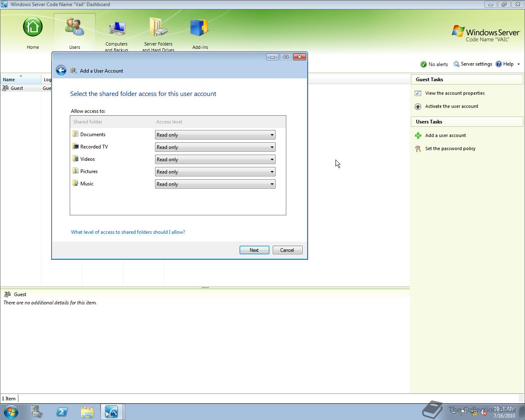The width and height of the screenshot is (525, 420).
Task: Open Pictures access level dropdown
Action: click(x=215, y=172)
